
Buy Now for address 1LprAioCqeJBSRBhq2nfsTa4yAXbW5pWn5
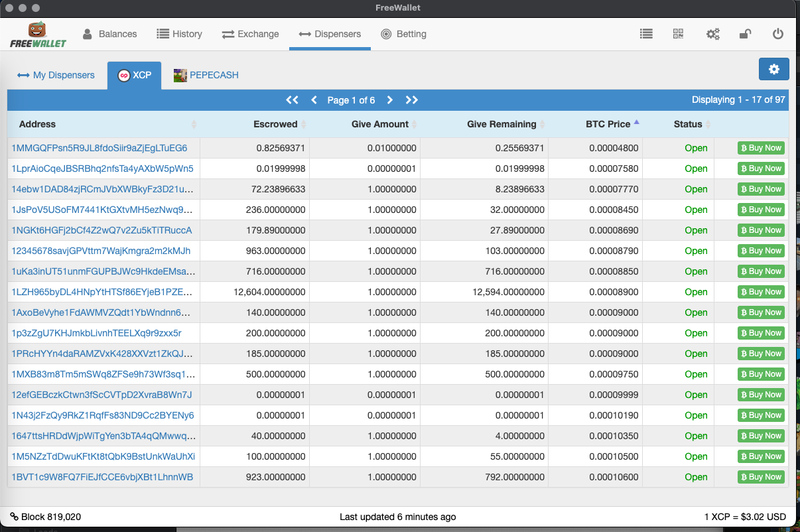(761, 168)
